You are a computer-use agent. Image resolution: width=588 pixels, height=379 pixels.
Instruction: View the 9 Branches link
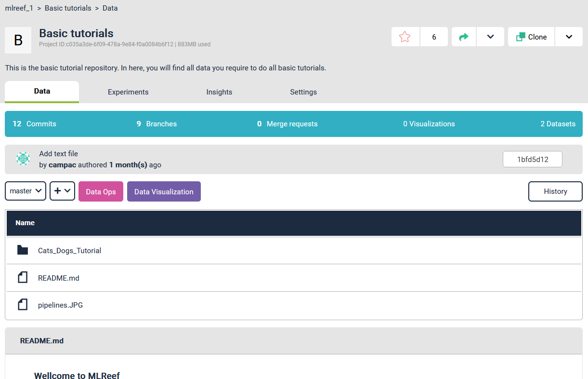(157, 124)
